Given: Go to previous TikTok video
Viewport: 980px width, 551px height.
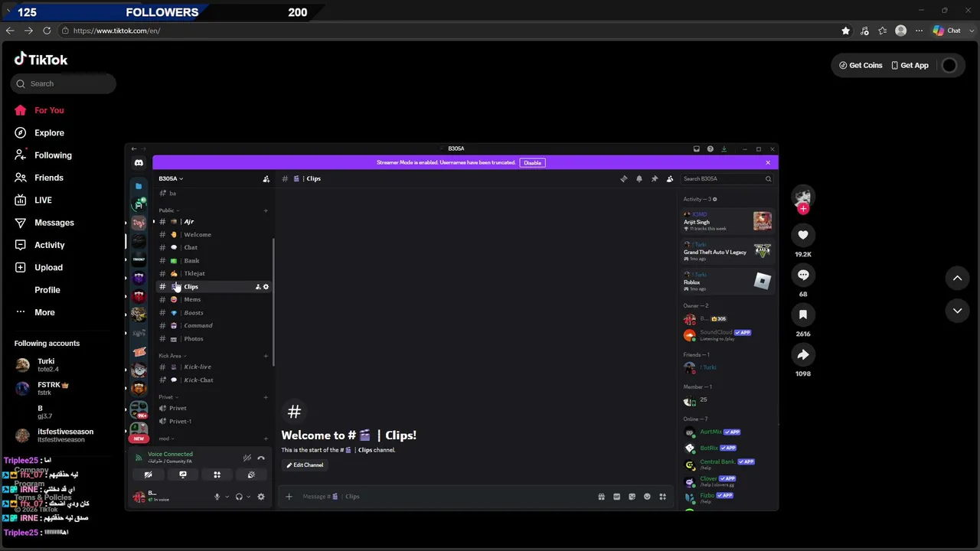Looking at the screenshot, I should (x=957, y=279).
